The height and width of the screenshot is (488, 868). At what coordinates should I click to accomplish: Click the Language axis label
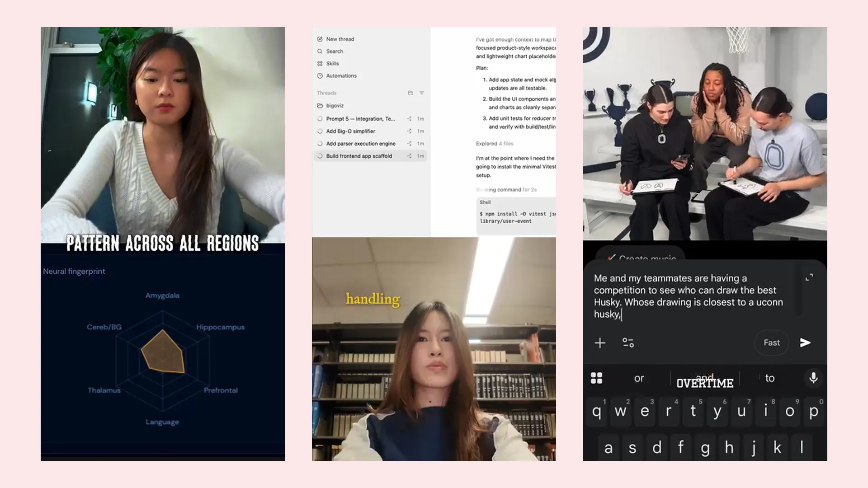point(162,422)
